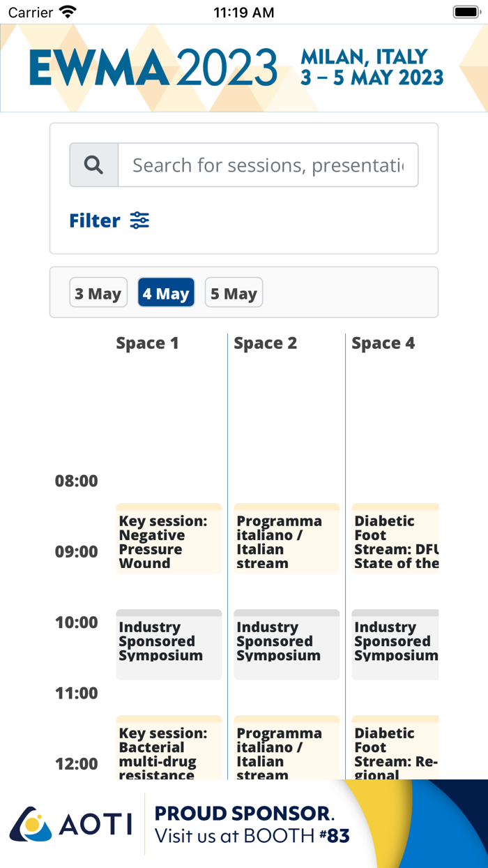Open the Filter sliders icon
This screenshot has width=488, height=868.
[x=139, y=220]
